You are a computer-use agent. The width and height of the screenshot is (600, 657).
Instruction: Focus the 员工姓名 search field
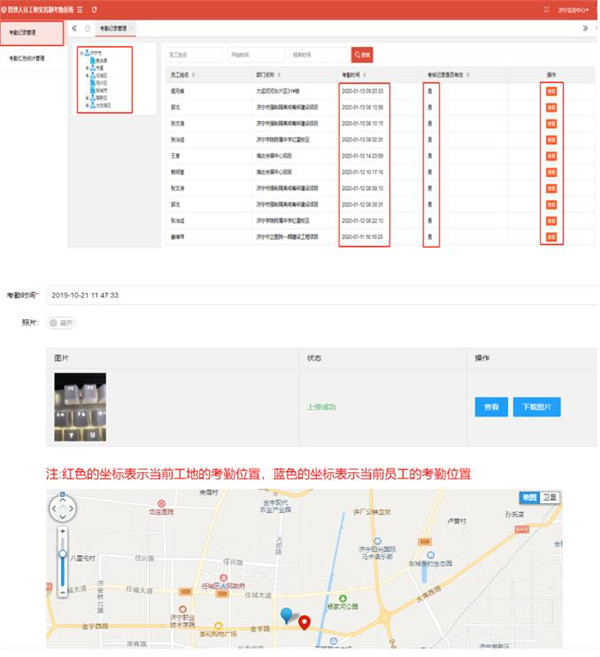[195, 55]
